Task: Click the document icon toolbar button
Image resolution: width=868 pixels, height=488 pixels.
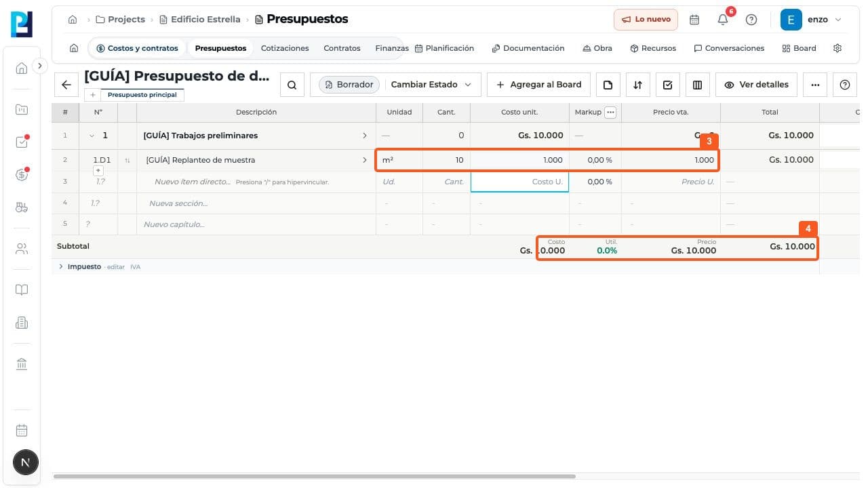Action: click(608, 85)
